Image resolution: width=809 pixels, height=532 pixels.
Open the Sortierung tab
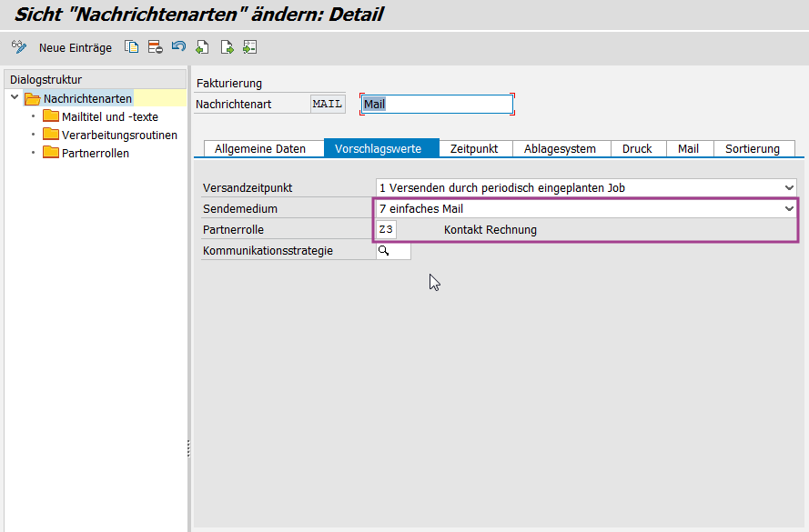753,148
